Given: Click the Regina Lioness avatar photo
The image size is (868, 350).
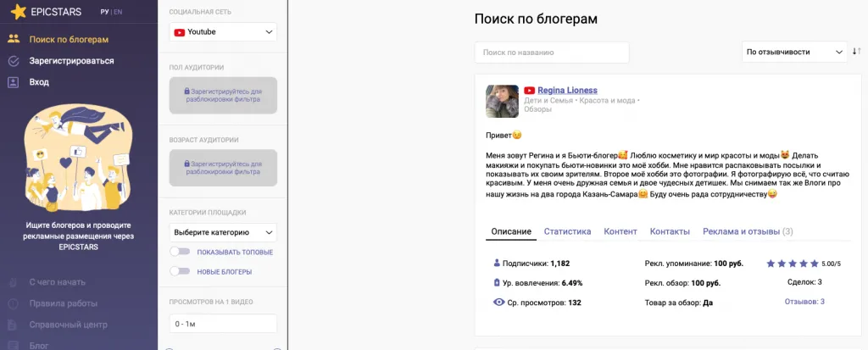Looking at the screenshot, I should pos(502,101).
